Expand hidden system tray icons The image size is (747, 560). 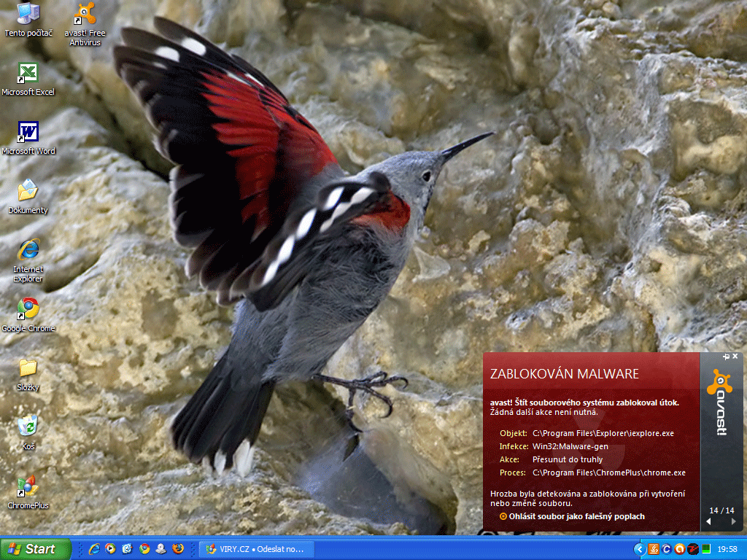tap(640, 549)
